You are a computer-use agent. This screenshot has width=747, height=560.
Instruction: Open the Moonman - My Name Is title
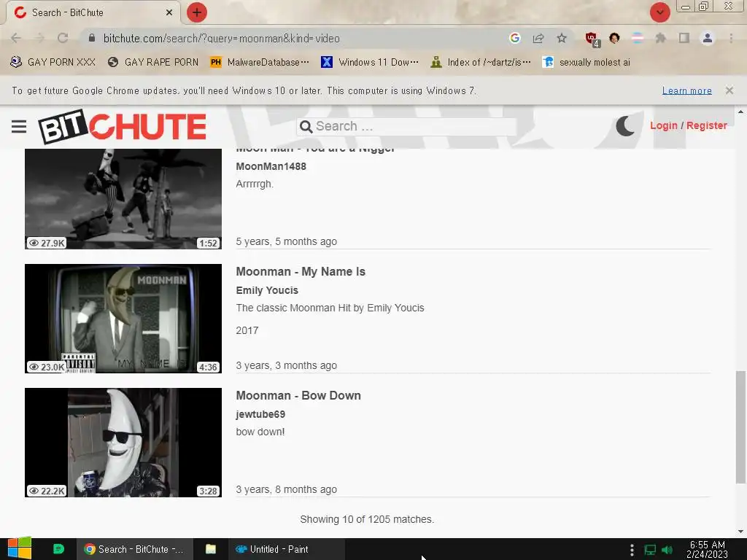coord(301,271)
